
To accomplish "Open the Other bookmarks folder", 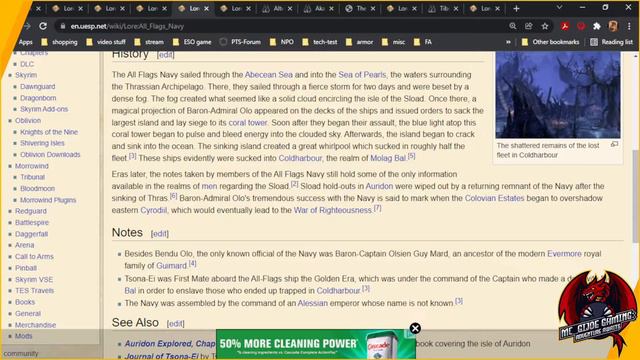I will pyautogui.click(x=551, y=42).
